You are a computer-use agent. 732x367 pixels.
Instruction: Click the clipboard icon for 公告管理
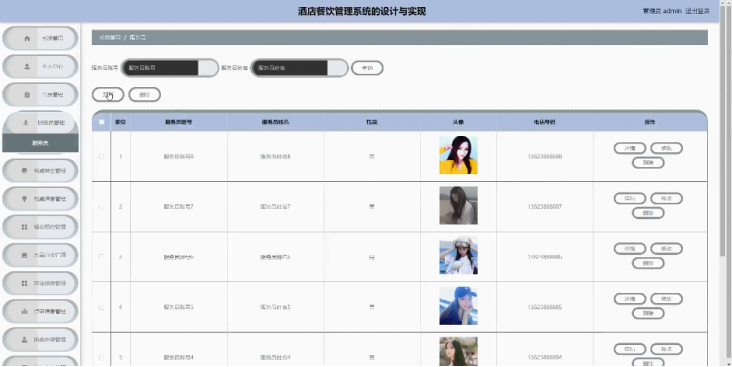tap(27, 95)
